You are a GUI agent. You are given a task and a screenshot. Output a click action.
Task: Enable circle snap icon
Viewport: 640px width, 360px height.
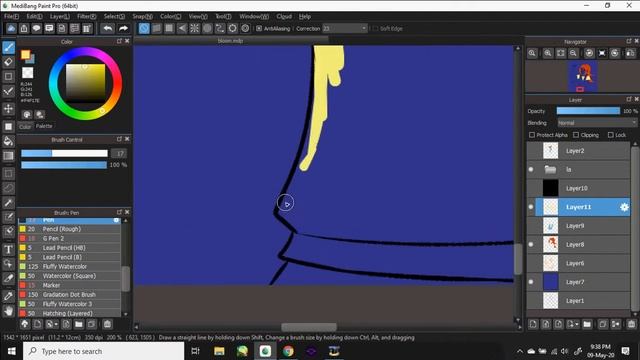pos(207,28)
